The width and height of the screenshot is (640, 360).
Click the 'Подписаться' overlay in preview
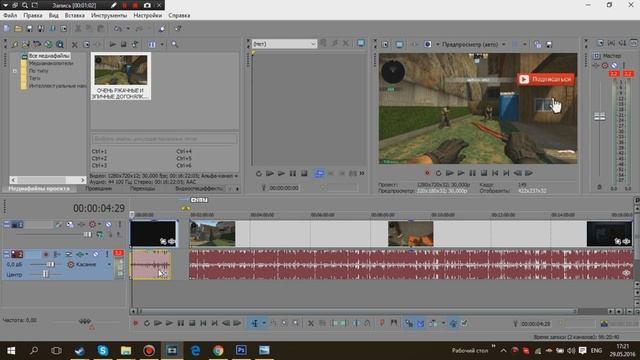point(546,79)
